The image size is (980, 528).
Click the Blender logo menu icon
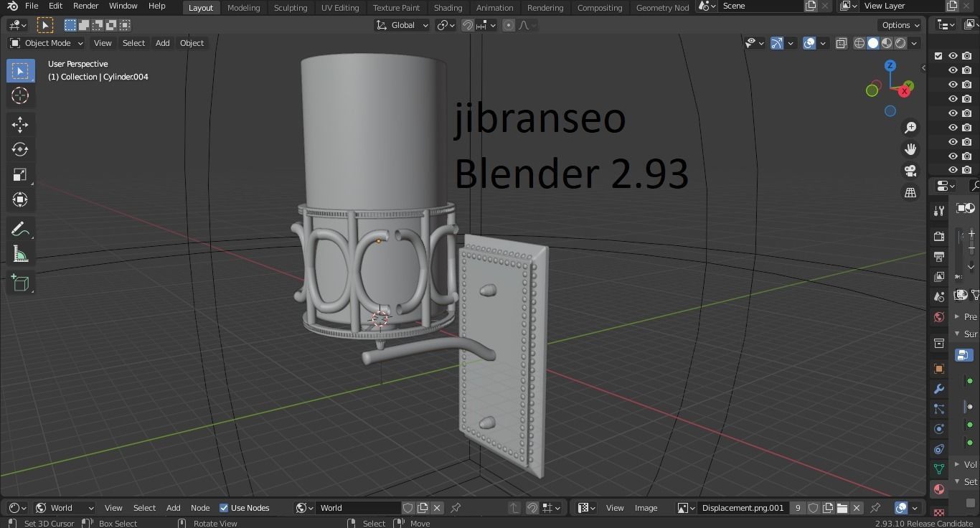12,6
